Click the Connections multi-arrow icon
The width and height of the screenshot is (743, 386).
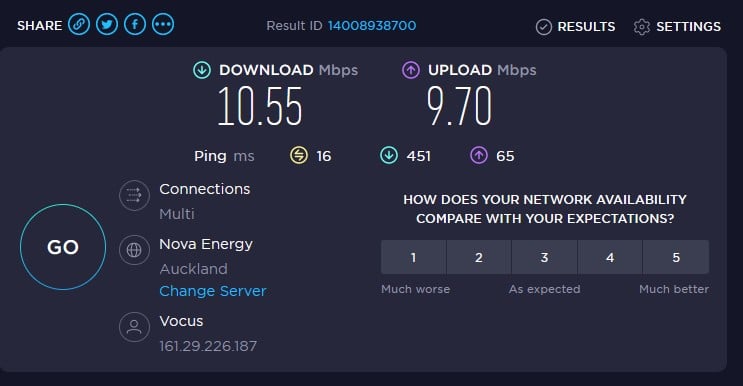[134, 195]
